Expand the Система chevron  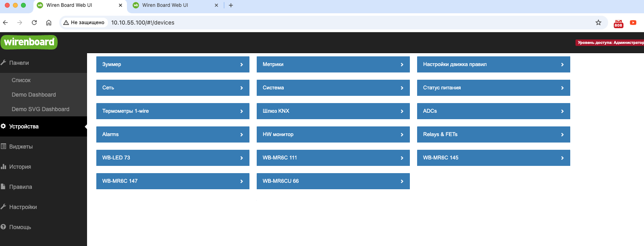402,88
